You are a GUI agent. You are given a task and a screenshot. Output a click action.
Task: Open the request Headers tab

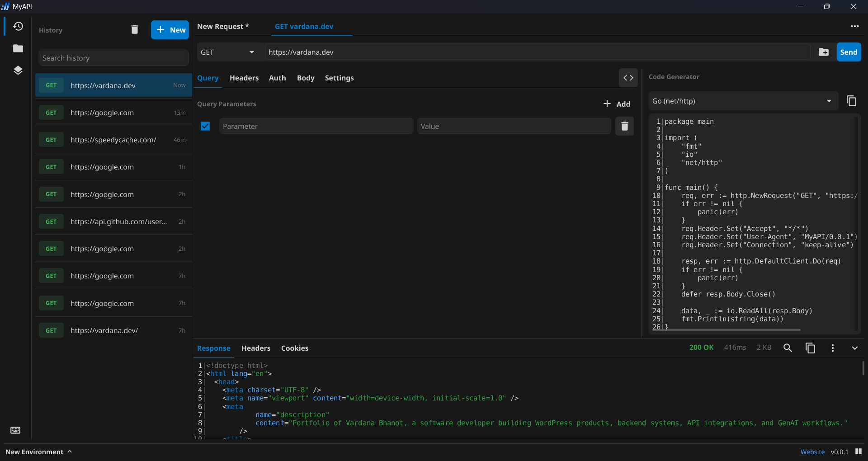(244, 78)
